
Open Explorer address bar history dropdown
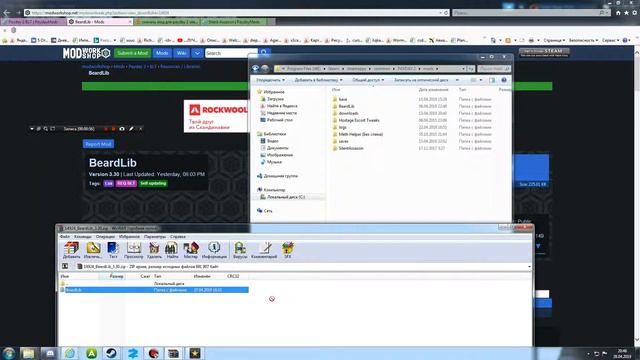coord(463,69)
